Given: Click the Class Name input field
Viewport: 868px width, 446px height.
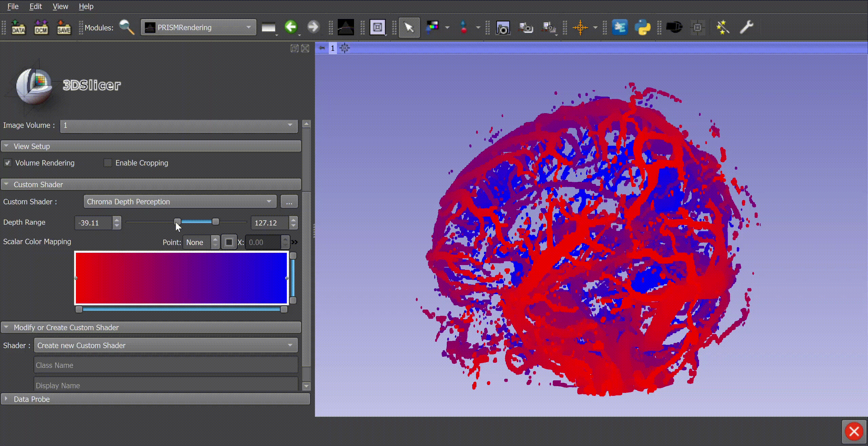Looking at the screenshot, I should (166, 365).
